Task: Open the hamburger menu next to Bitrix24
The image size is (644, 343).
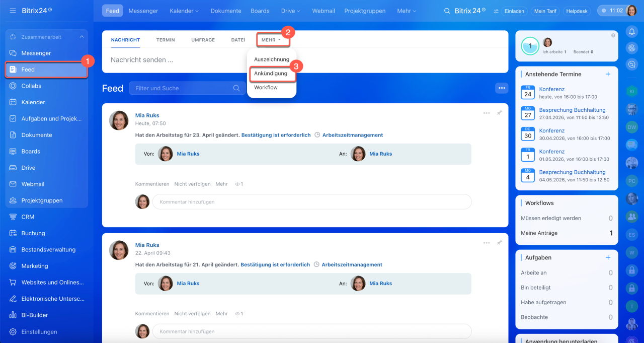Action: pyautogui.click(x=13, y=11)
